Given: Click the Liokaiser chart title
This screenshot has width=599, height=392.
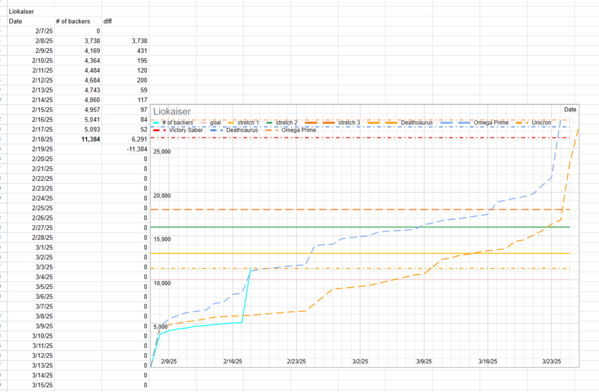Looking at the screenshot, I should 172,112.
